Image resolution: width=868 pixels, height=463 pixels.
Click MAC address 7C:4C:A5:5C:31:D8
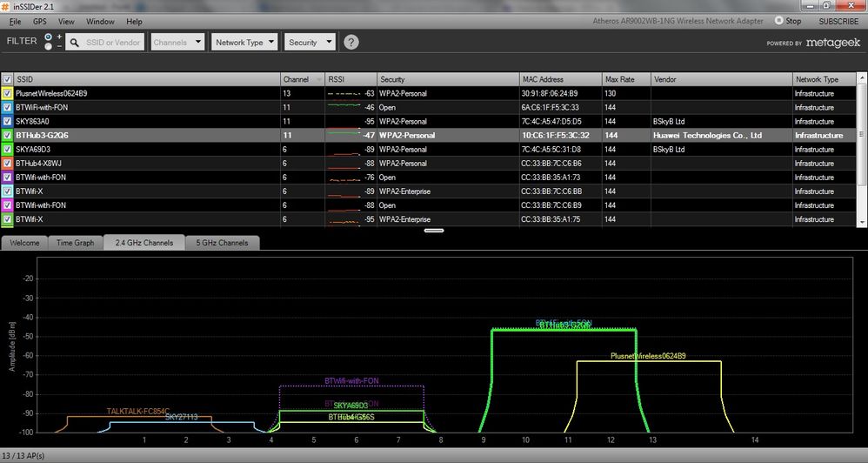click(549, 150)
